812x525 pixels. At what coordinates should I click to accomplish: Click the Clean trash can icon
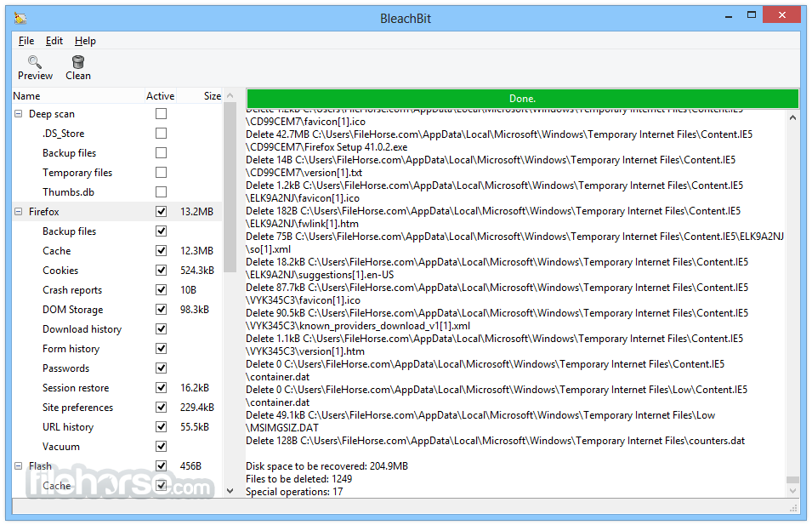click(x=78, y=62)
